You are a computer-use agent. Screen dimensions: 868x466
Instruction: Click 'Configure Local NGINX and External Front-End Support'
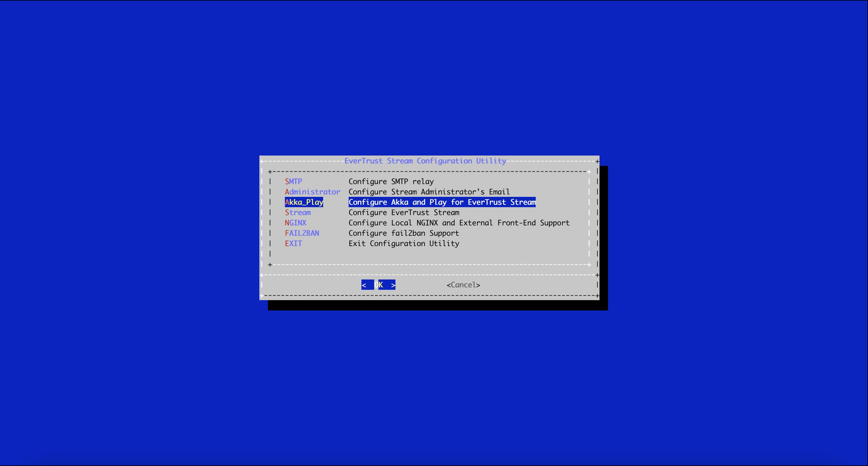(459, 222)
